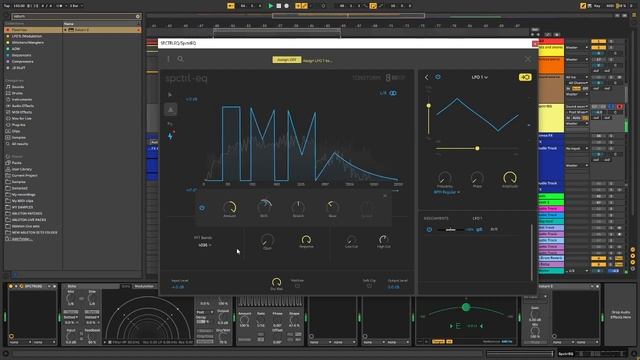Viewport: 640px width, 360px height.
Task: Click the green pan handle in utility device
Action: click(466, 307)
